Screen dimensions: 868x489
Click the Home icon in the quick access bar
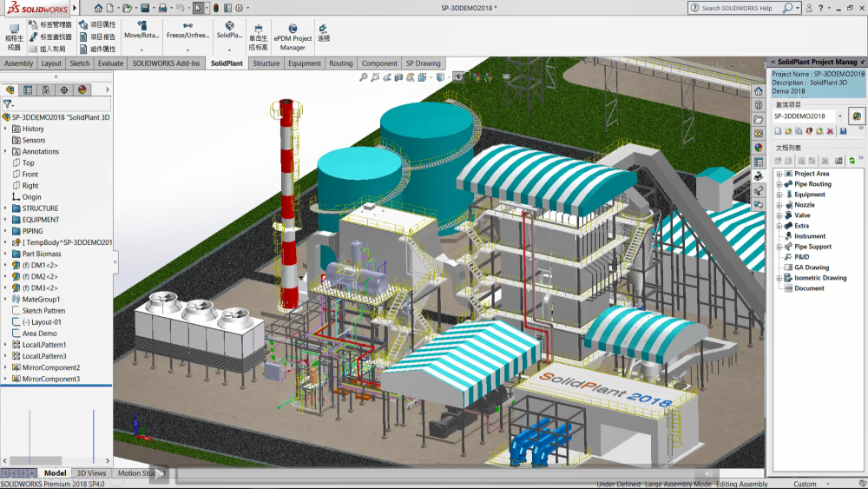tap(98, 8)
